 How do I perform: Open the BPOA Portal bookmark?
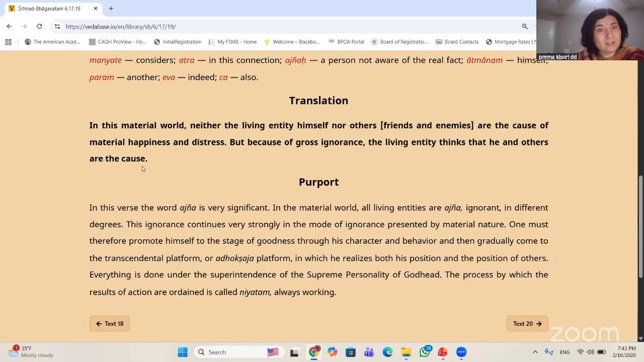pos(346,42)
